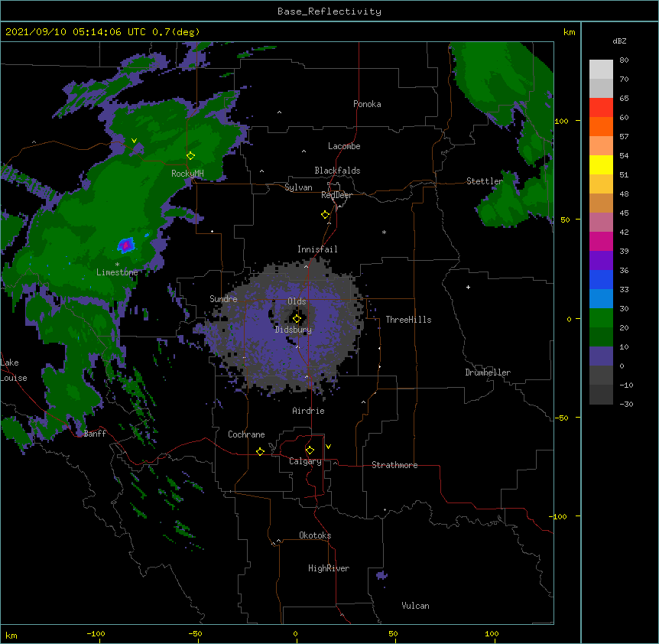Pick the orange 60 dBZ legend swatch
659x644 pixels.
pyautogui.click(x=601, y=126)
